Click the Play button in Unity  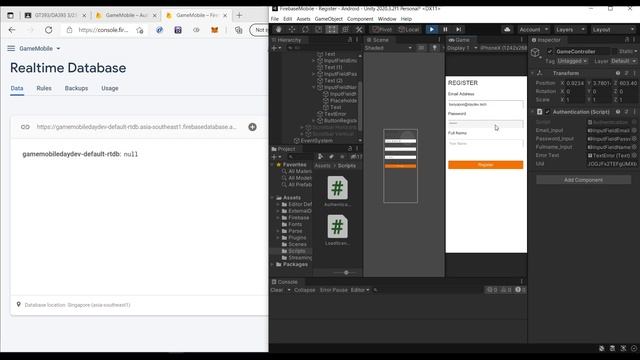(431, 29)
